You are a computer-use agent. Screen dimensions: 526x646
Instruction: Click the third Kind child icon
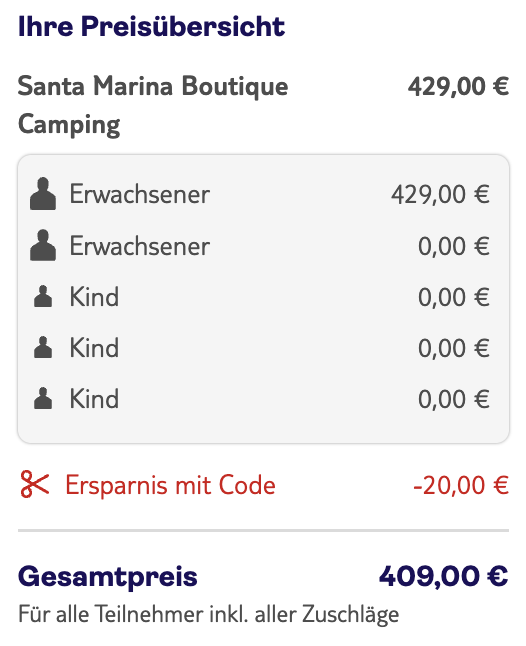[43, 398]
